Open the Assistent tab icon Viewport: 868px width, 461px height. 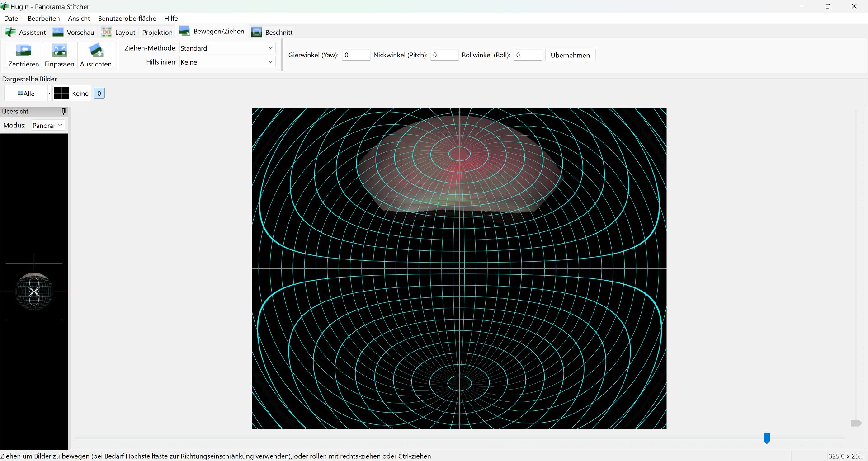coord(10,32)
